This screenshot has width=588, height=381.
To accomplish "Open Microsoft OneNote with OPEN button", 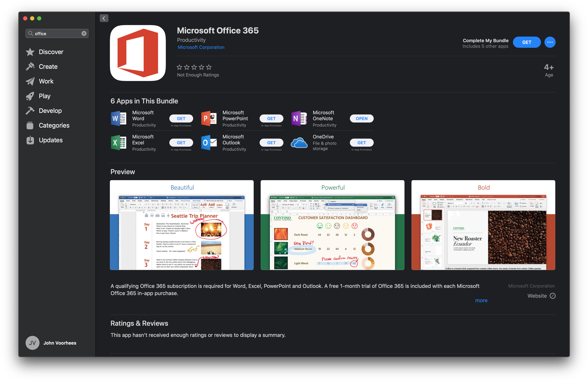I will (361, 119).
